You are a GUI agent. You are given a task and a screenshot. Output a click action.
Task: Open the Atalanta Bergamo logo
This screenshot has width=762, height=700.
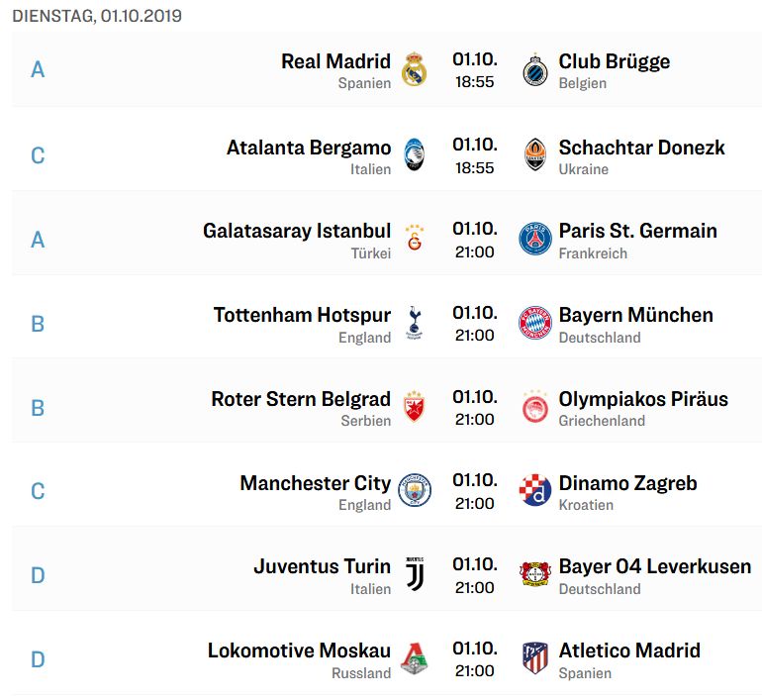(x=414, y=154)
